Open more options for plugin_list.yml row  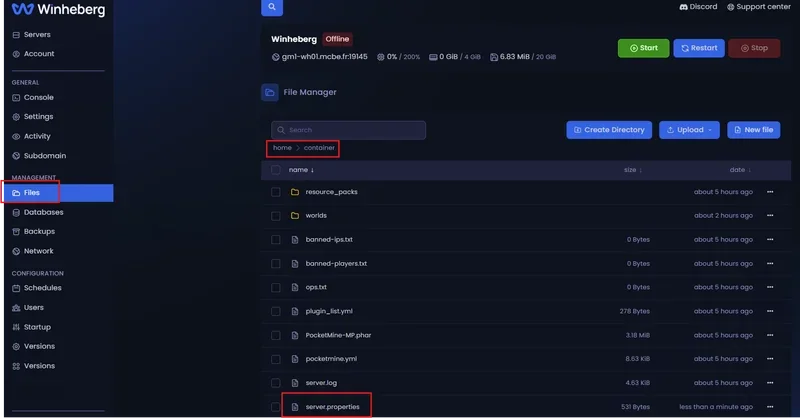point(770,311)
